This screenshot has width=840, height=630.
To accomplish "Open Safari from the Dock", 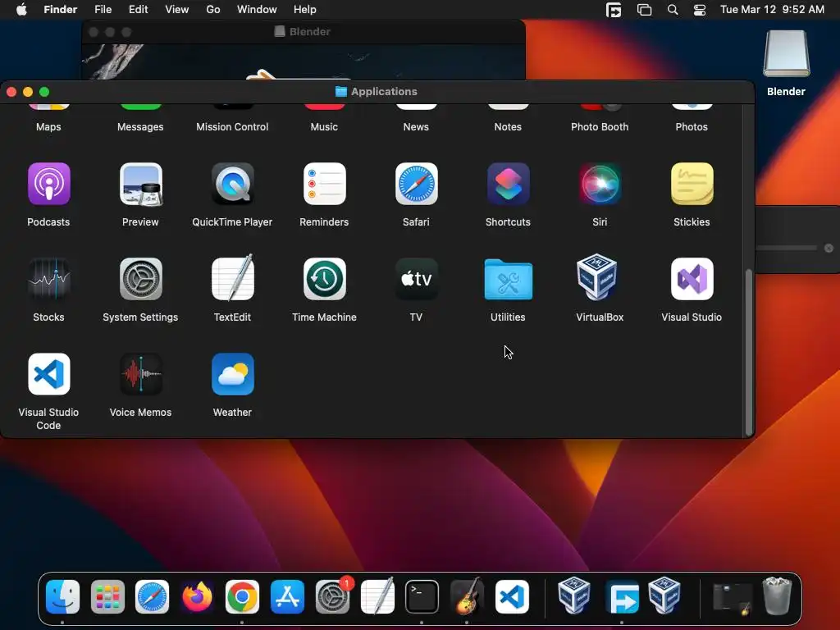I will [152, 597].
